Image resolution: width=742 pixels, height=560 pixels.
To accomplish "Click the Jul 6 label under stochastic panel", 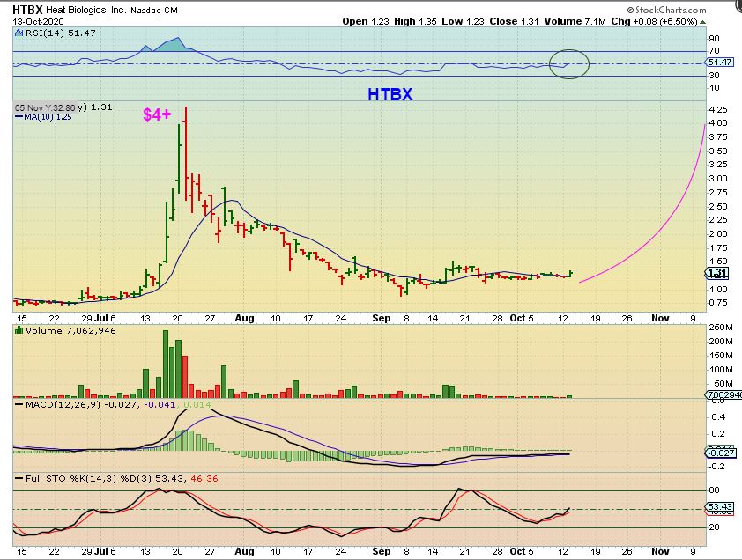I will (x=105, y=551).
